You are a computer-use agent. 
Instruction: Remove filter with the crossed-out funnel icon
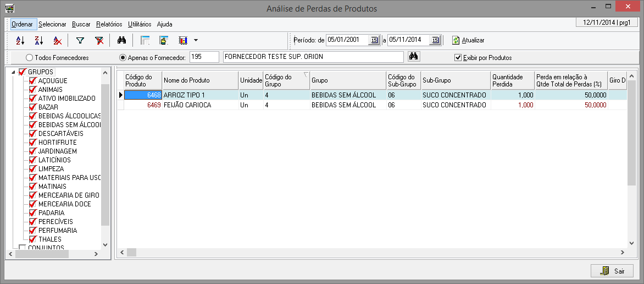click(99, 40)
